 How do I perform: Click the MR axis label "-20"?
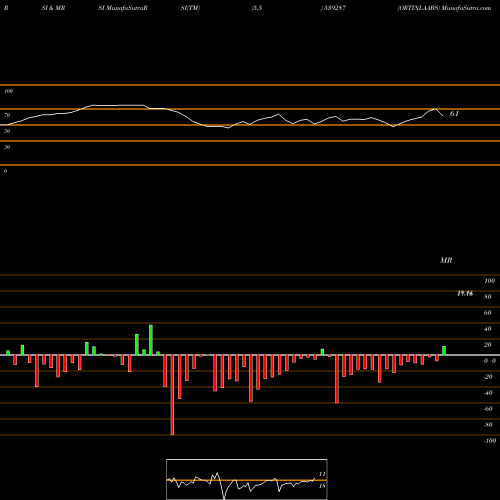[x=488, y=377]
